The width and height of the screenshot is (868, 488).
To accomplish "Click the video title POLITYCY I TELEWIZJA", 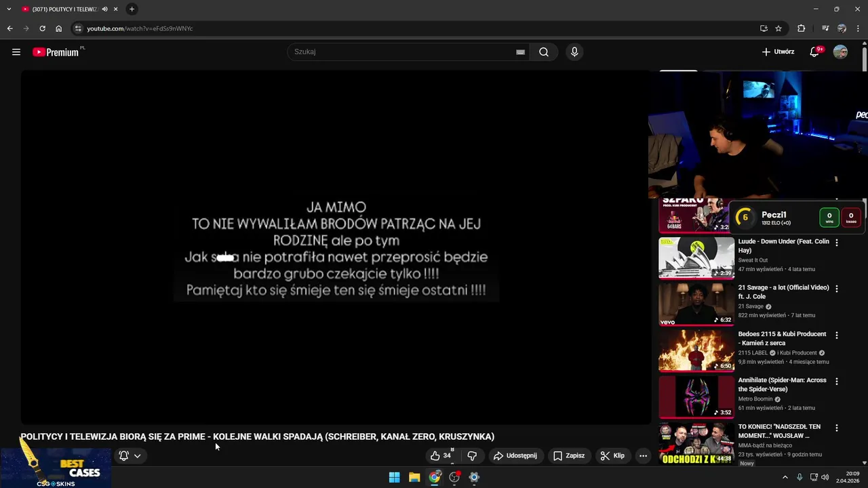I will click(x=258, y=437).
